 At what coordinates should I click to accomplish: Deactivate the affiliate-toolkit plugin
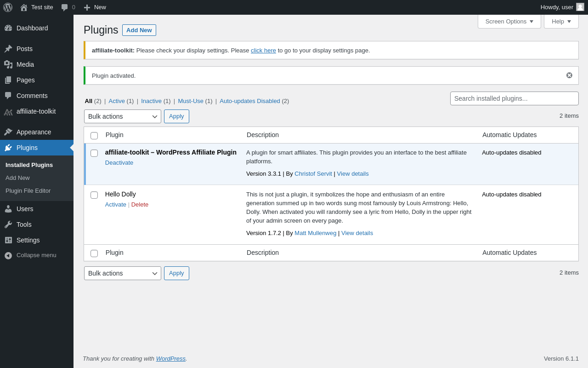pyautogui.click(x=119, y=163)
